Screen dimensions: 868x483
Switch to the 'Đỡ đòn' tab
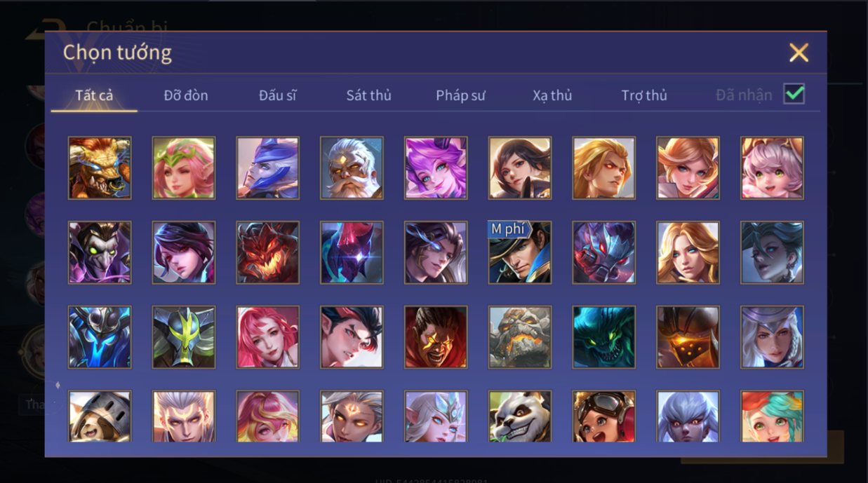186,95
